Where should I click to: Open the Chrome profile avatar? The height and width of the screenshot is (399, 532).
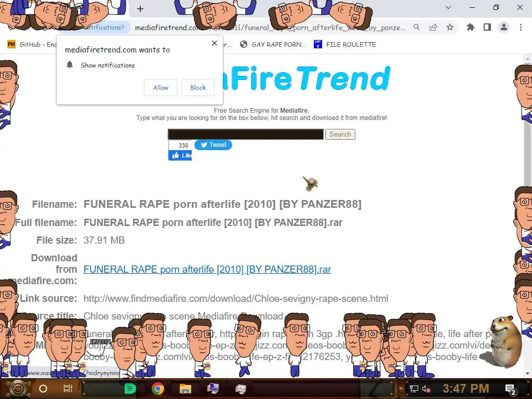tap(504, 27)
